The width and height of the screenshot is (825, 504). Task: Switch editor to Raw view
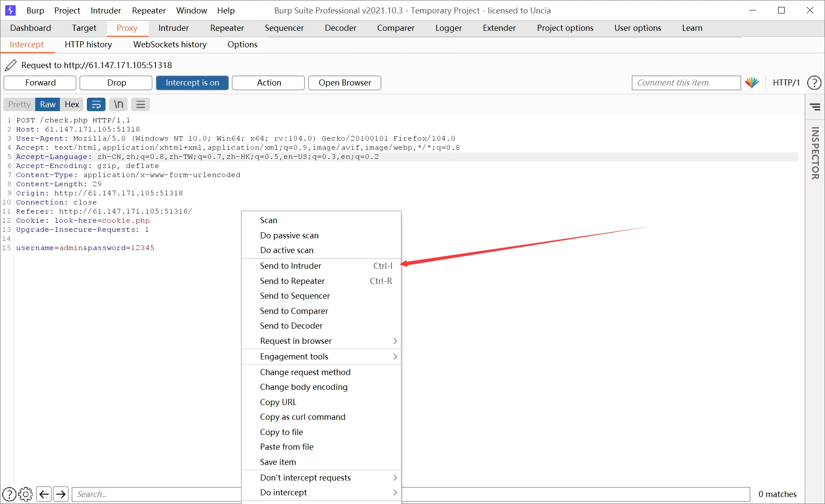click(x=48, y=104)
